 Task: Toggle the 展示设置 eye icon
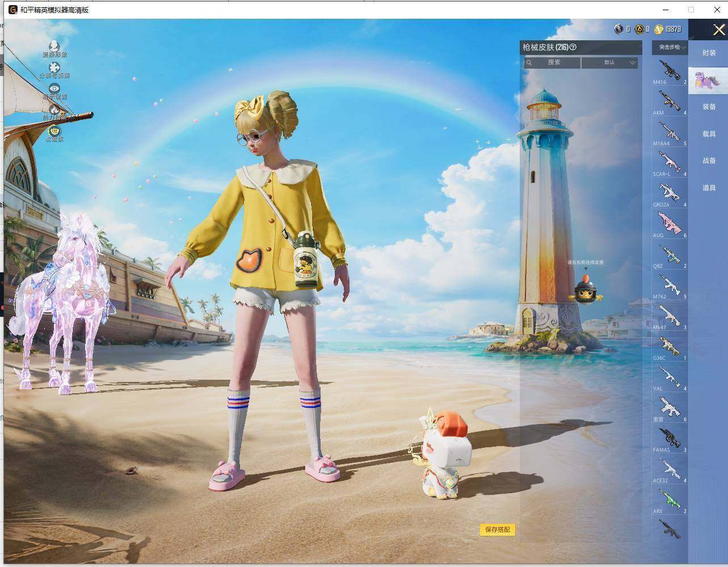54,88
